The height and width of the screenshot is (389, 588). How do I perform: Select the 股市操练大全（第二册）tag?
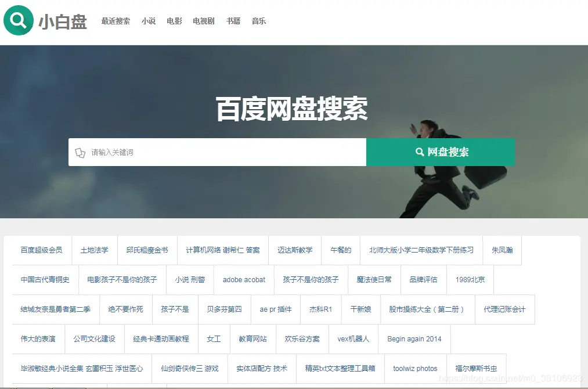(x=427, y=309)
